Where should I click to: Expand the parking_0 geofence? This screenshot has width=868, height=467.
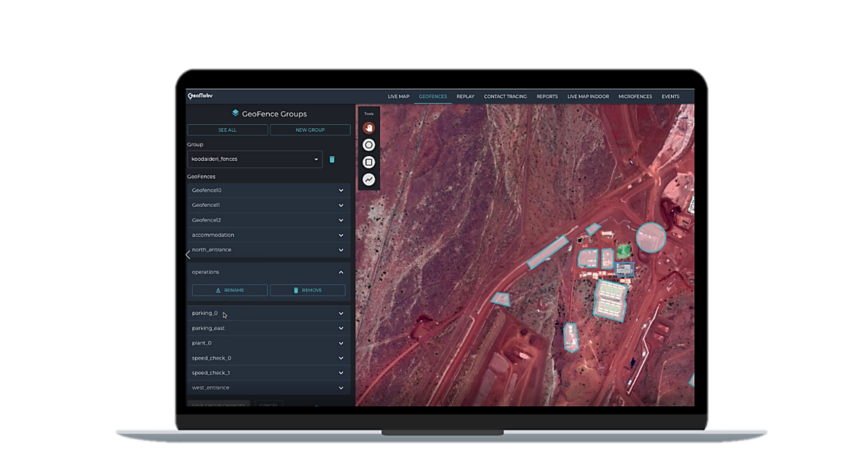[x=269, y=313]
